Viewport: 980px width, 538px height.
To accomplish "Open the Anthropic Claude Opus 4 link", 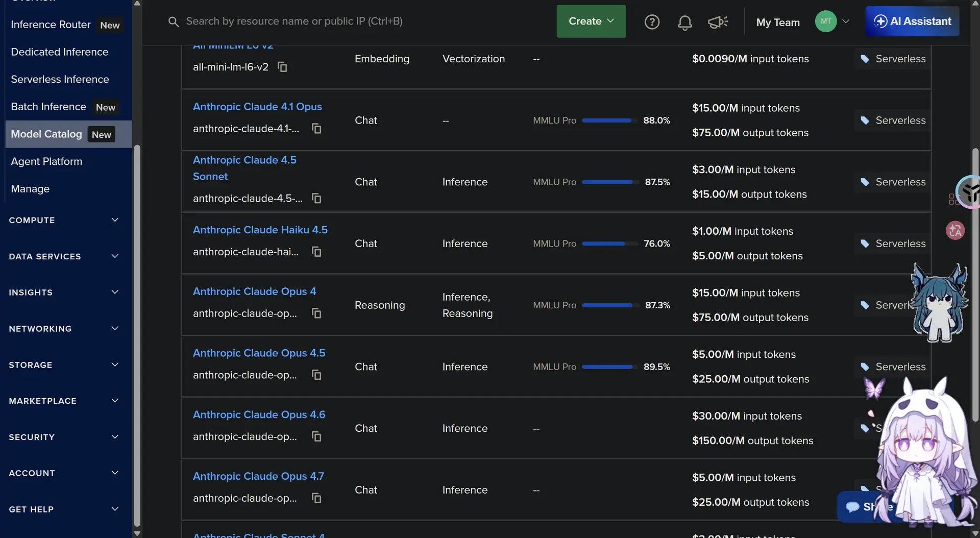I will pyautogui.click(x=254, y=291).
